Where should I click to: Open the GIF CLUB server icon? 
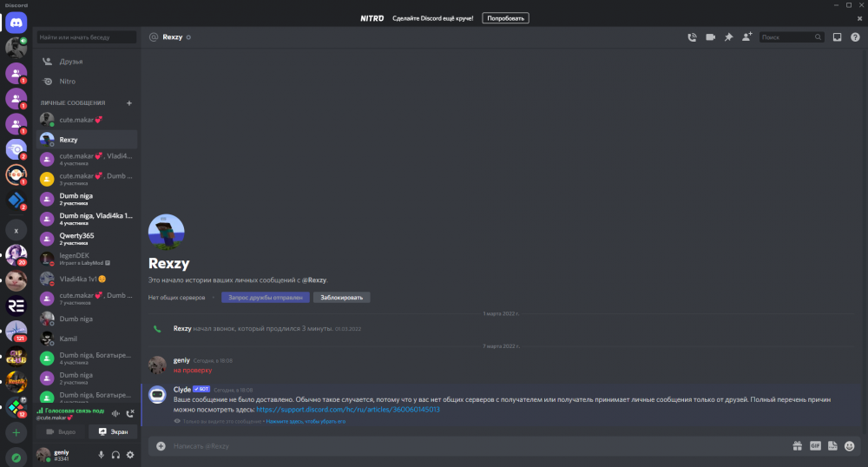pyautogui.click(x=16, y=357)
